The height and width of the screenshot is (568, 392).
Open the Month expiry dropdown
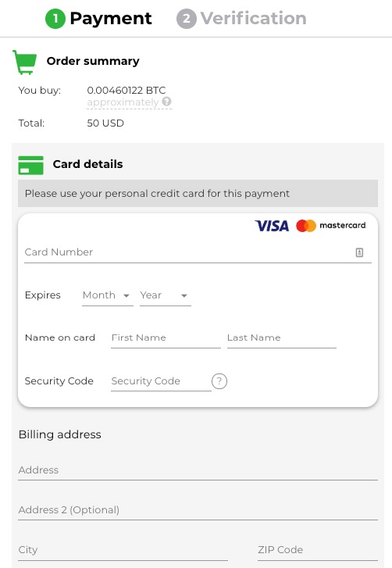pos(108,295)
